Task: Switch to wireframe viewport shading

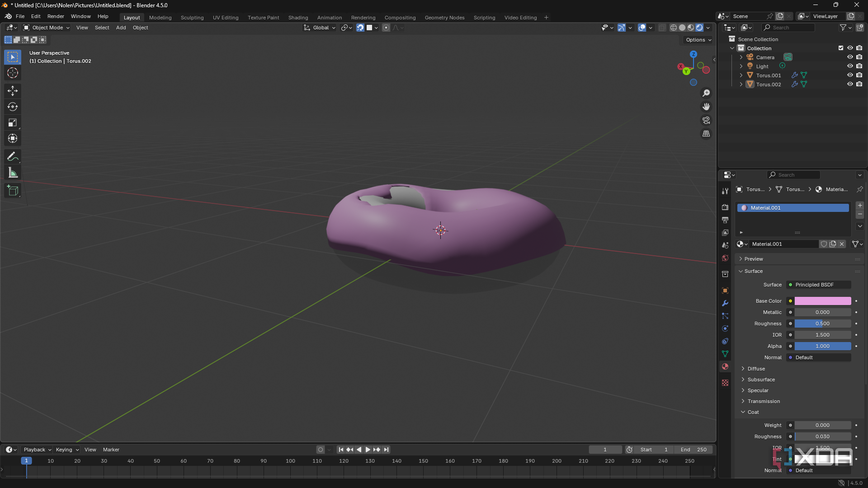Action: coord(674,28)
